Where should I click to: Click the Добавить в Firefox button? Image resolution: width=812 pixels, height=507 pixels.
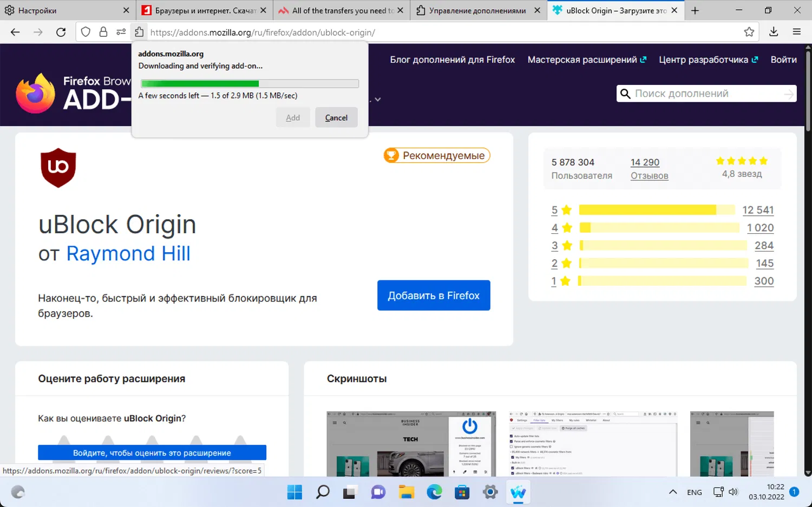point(434,295)
